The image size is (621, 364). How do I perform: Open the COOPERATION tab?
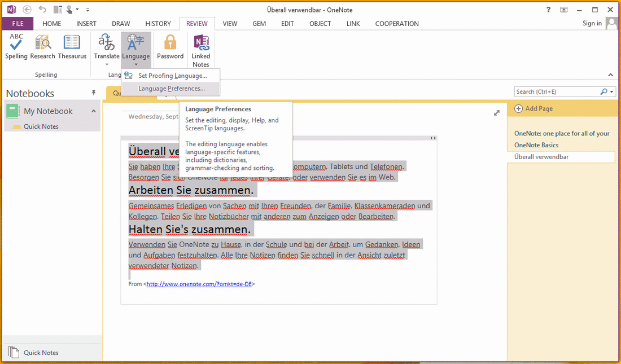pyautogui.click(x=397, y=24)
